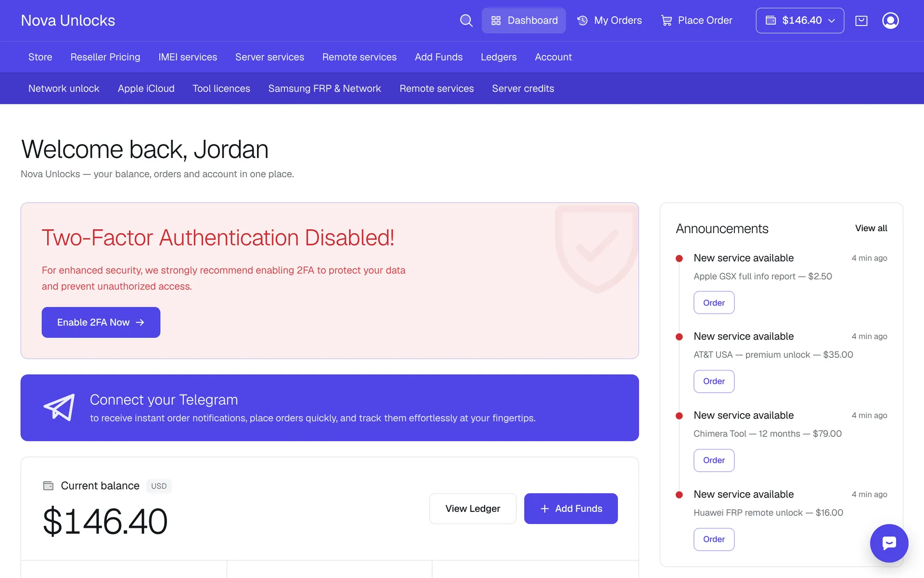Open Add Funds in the main menu
The image size is (924, 578).
click(438, 57)
